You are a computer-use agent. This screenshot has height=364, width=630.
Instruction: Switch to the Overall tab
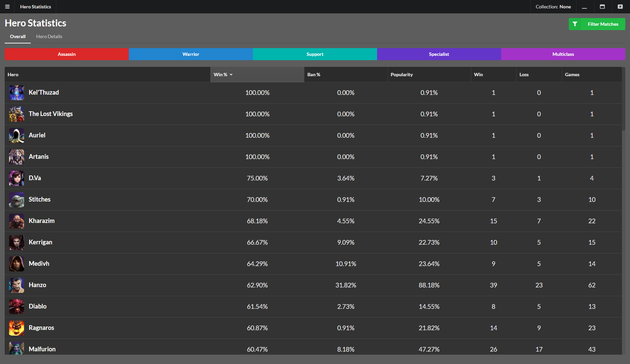point(18,36)
